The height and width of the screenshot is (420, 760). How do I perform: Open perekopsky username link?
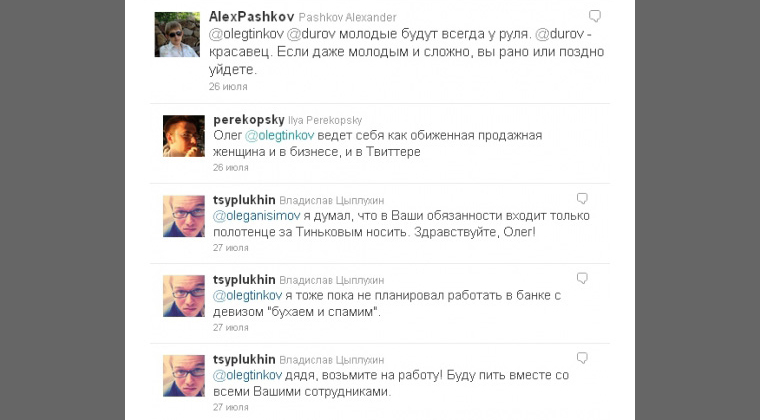tap(249, 120)
